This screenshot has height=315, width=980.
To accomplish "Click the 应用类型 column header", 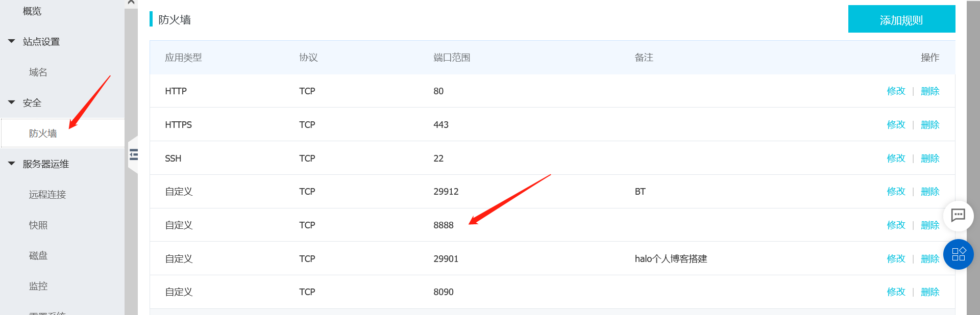I will 183,58.
